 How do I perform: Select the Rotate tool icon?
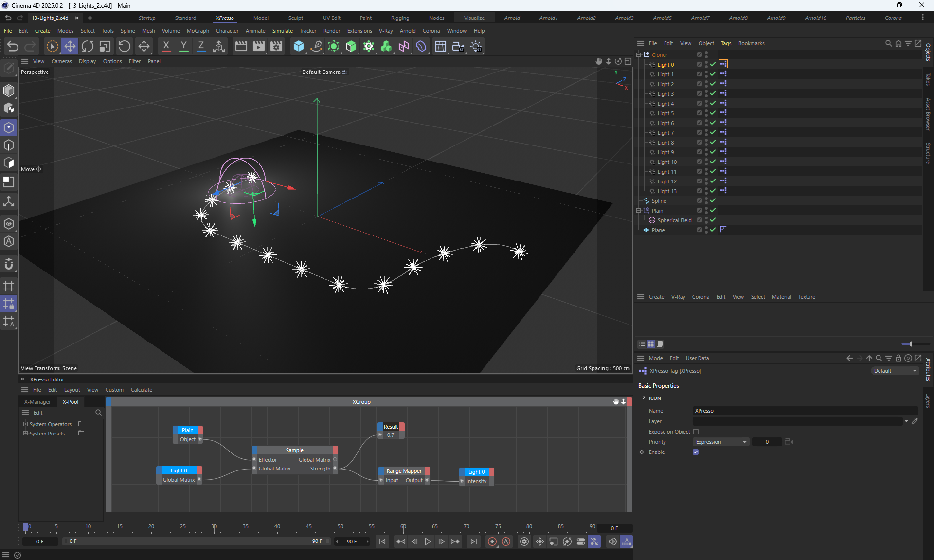pyautogui.click(x=88, y=46)
